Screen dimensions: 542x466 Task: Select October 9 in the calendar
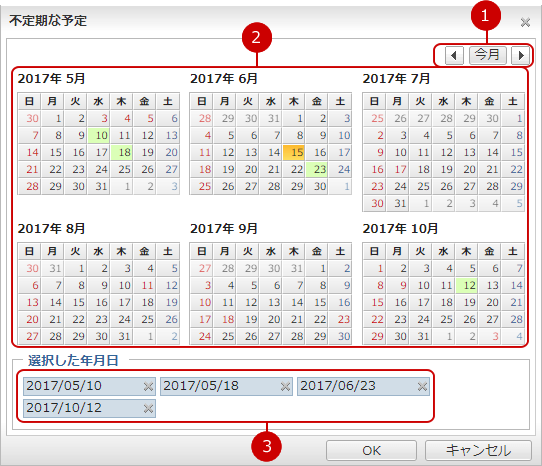tap(397, 285)
